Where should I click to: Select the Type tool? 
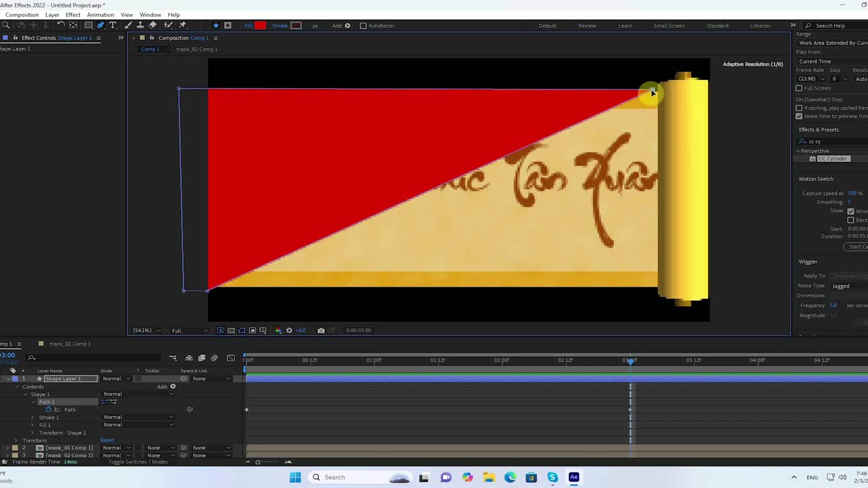113,25
